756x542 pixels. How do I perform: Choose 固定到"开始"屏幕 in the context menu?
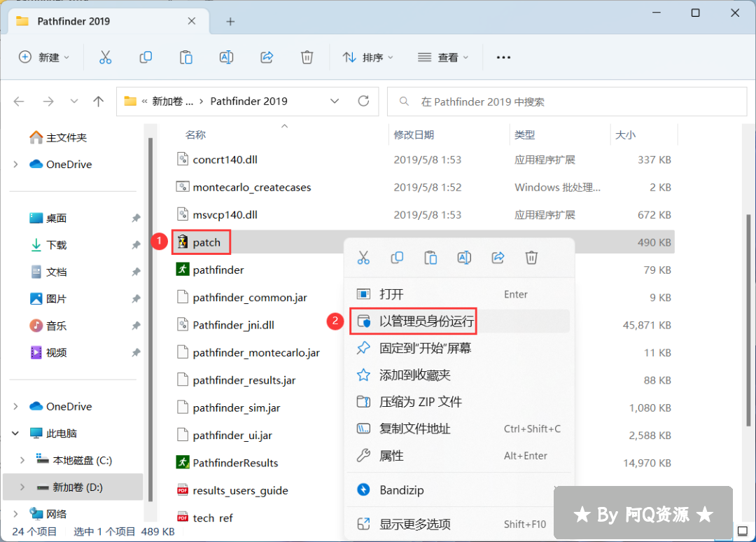click(458, 348)
